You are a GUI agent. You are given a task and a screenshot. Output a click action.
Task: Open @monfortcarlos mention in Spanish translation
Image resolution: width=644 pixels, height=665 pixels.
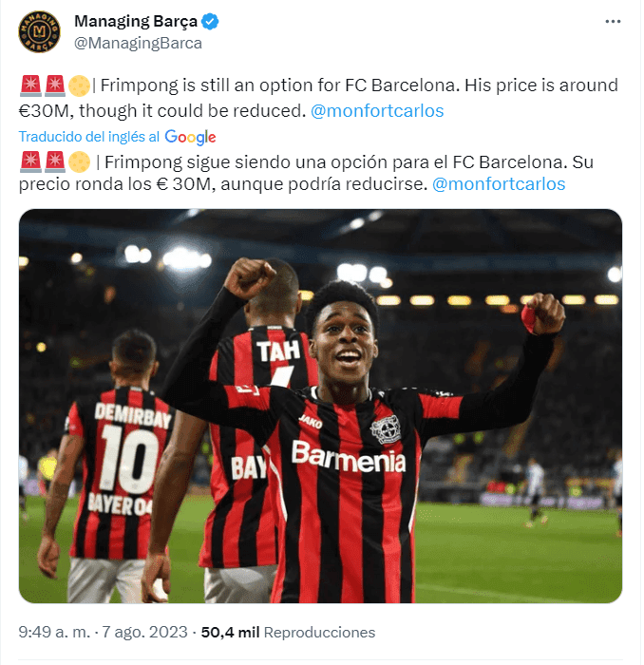click(499, 184)
